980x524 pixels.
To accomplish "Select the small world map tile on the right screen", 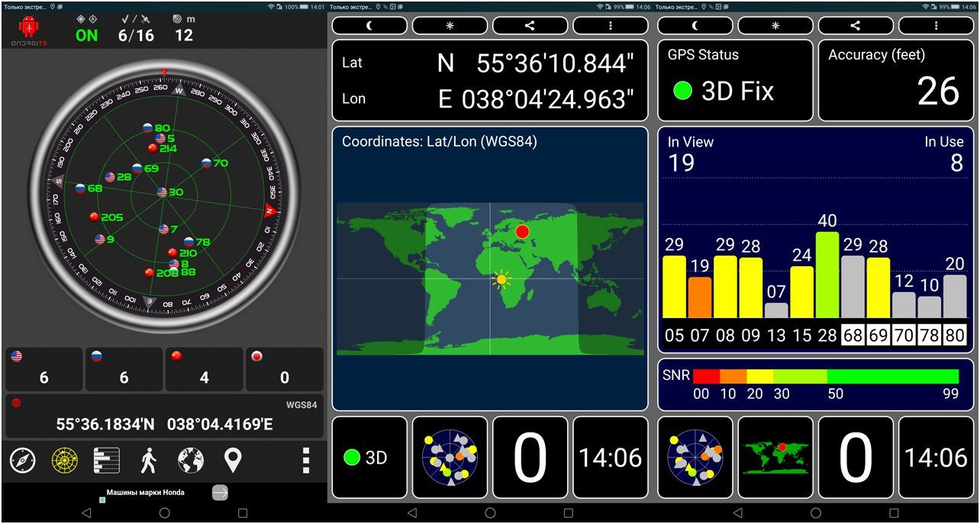I will coord(775,458).
